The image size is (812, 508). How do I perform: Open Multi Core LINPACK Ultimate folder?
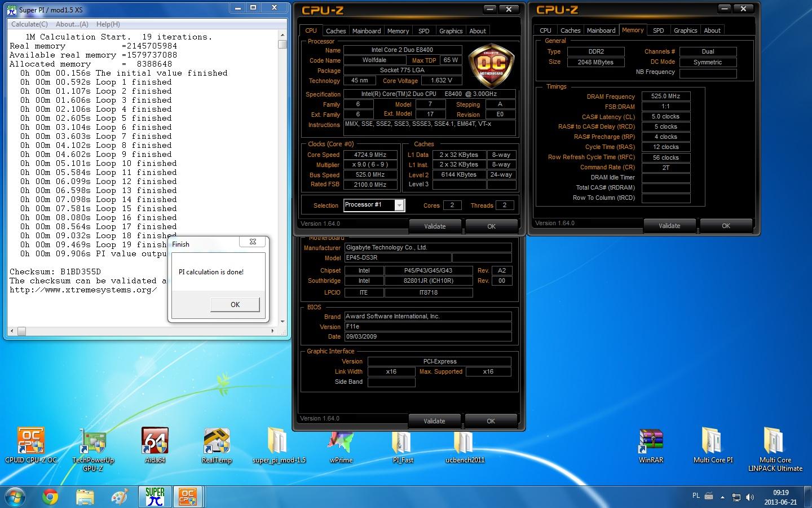click(775, 449)
